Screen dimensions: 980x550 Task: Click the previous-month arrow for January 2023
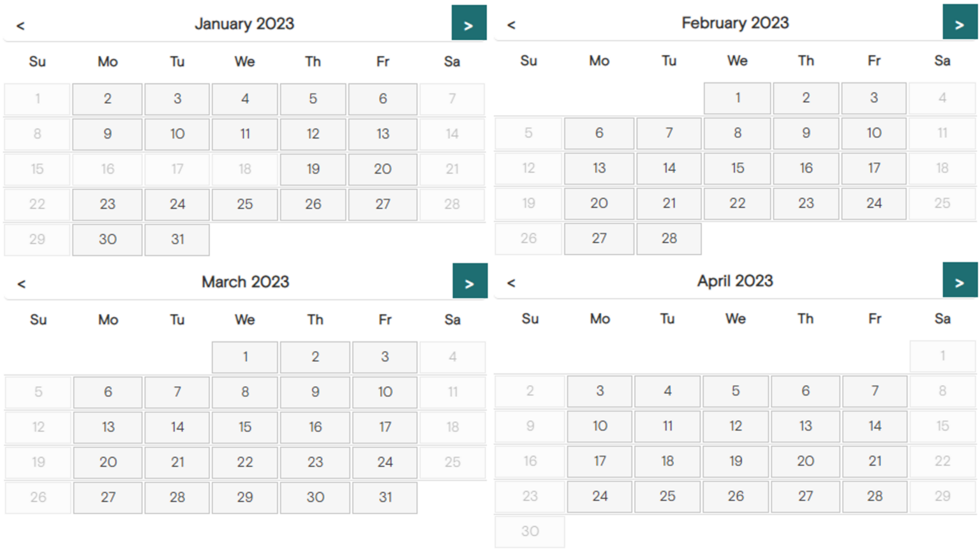(x=20, y=24)
